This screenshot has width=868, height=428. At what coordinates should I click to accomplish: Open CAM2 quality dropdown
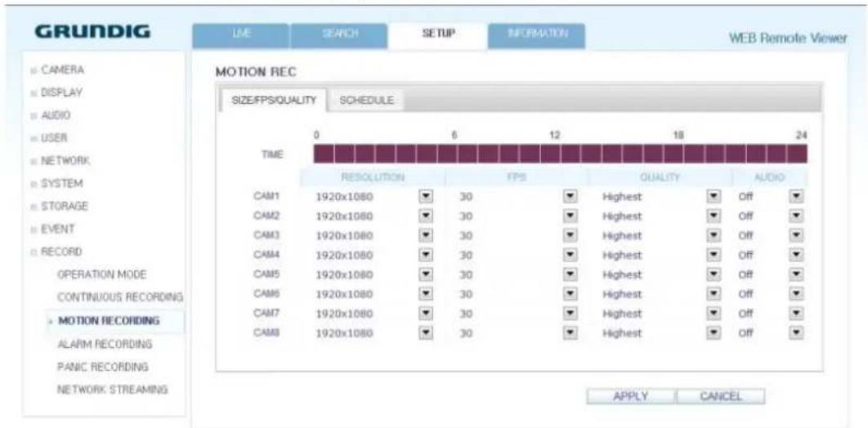(x=714, y=216)
